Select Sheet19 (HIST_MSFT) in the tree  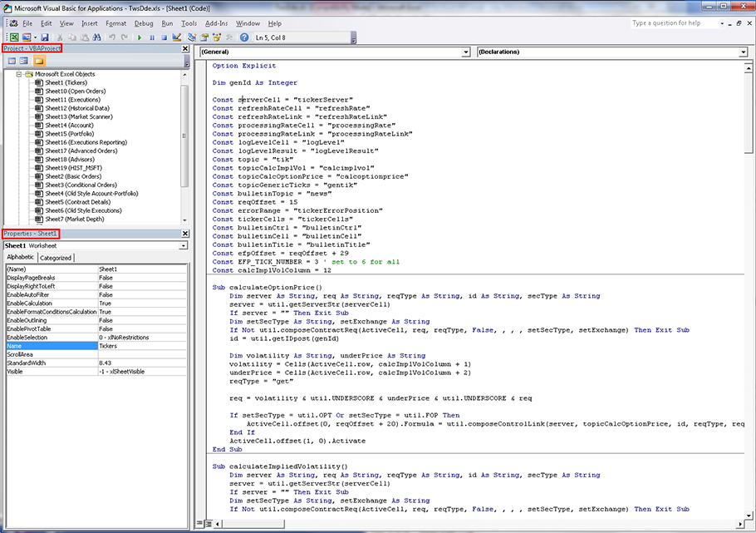(73, 168)
